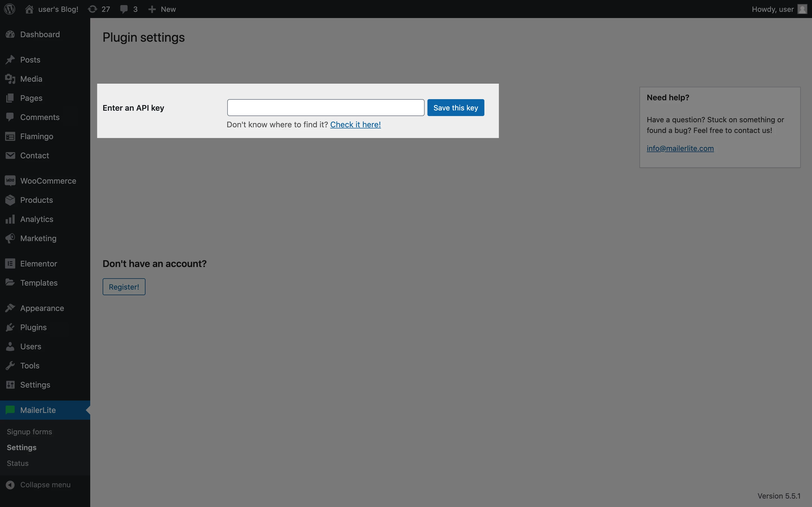Focus the API key input field
This screenshot has width=812, height=507.
point(325,108)
